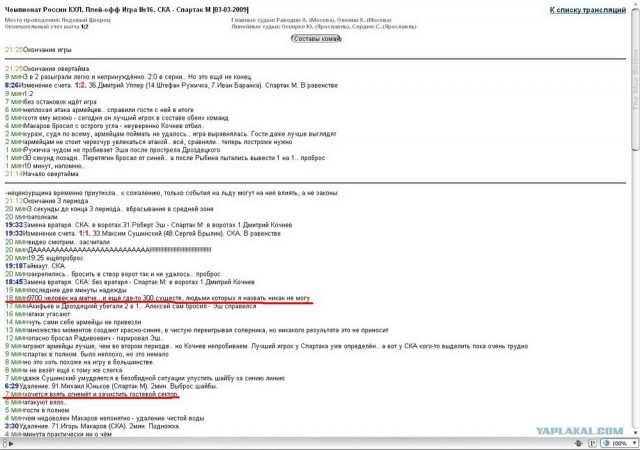The image size is (640, 450).
Task: Click the «последние две минуты надежды» line
Action: point(66,290)
